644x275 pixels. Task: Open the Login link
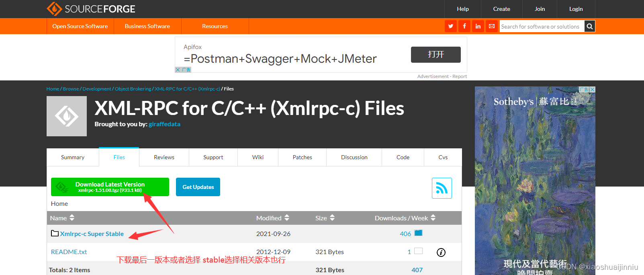point(576,9)
